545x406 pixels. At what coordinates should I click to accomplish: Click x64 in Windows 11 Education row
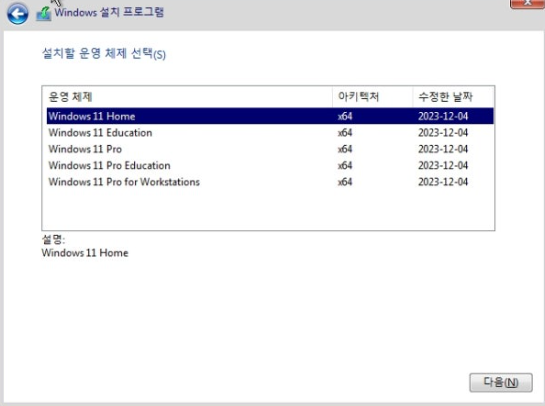pos(345,133)
